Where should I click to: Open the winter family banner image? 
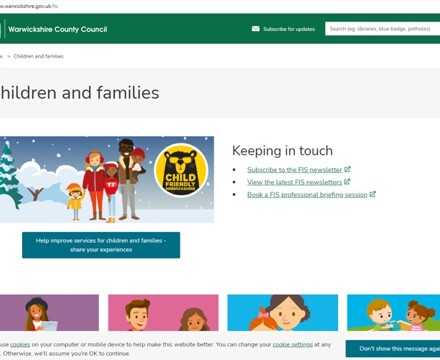coord(107,179)
